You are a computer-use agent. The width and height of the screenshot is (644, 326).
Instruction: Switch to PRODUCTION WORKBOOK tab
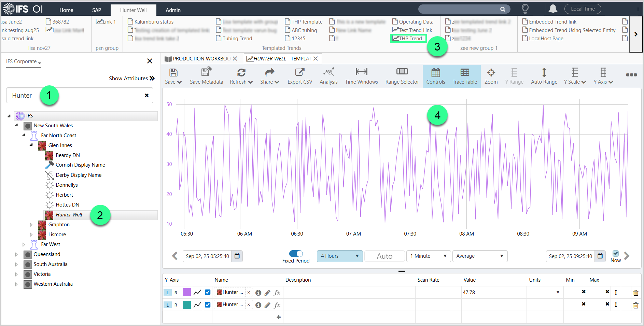[201, 59]
